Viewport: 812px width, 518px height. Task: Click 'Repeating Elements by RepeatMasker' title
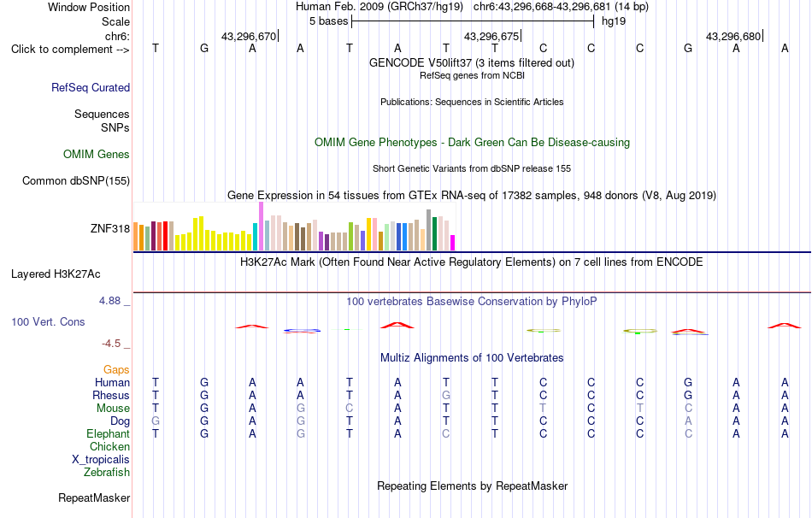[x=472, y=486]
